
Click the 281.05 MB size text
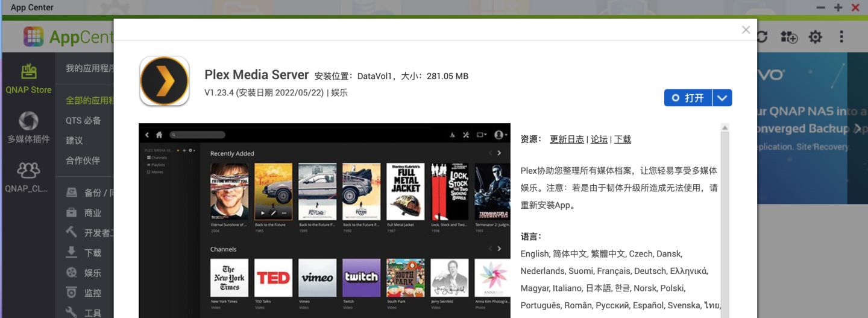(x=447, y=76)
